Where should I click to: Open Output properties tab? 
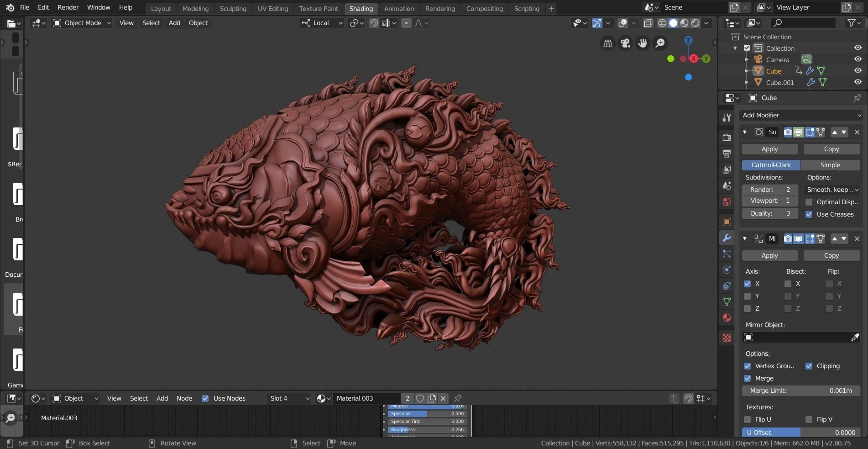(x=727, y=153)
